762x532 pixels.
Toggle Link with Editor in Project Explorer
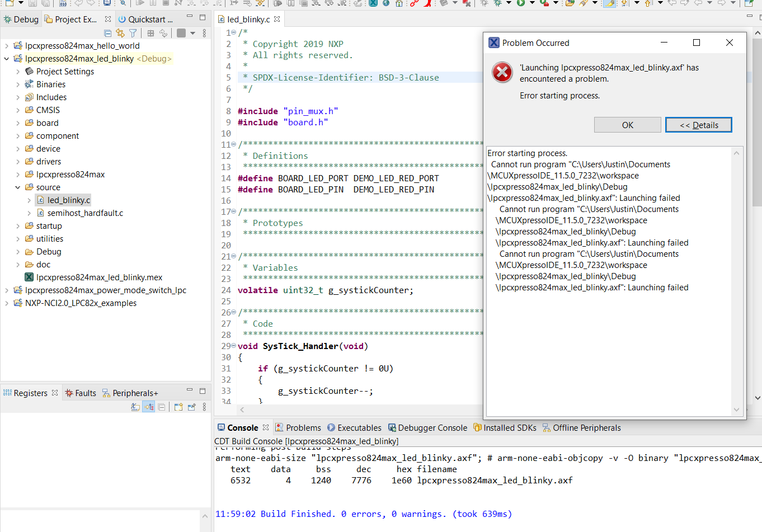pos(120,34)
